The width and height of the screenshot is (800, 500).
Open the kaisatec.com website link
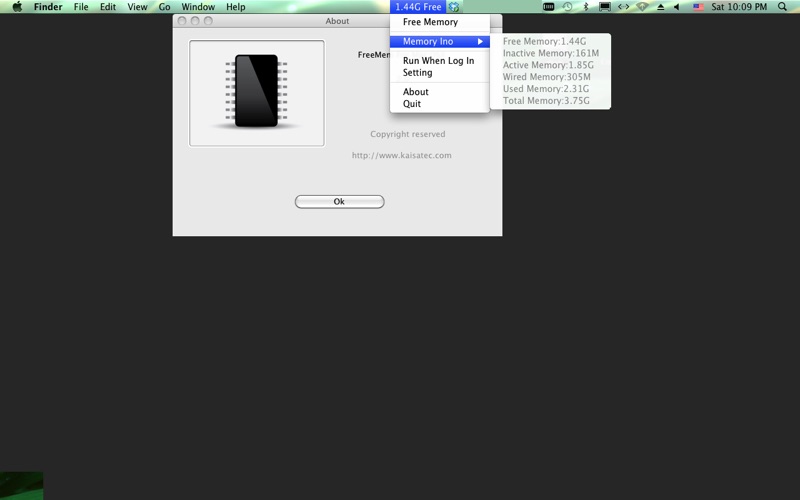402,155
